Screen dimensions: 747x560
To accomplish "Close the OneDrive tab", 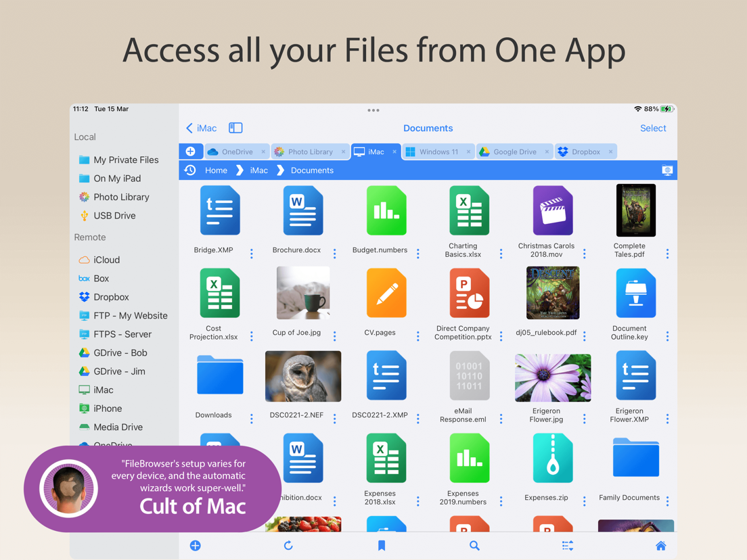I will [263, 151].
